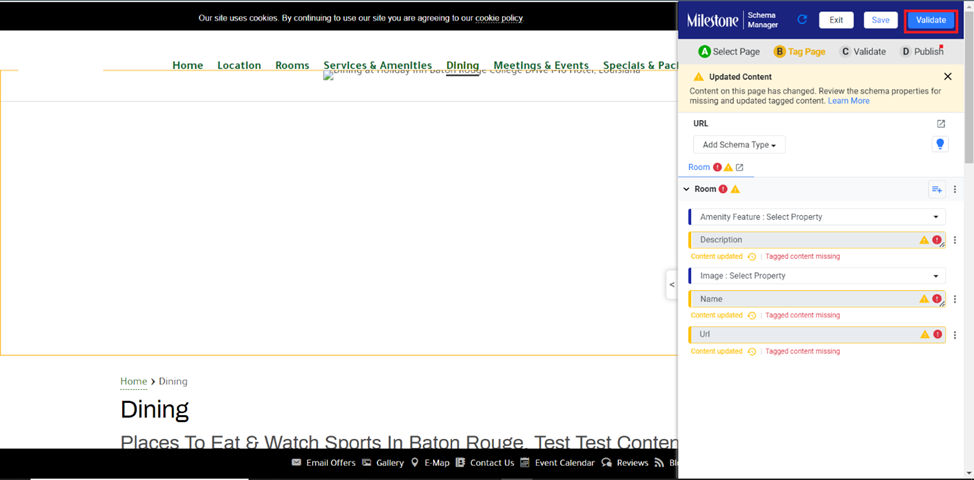Click the Home breadcrumb link
Viewport: 974px width, 480px height.
coord(134,381)
